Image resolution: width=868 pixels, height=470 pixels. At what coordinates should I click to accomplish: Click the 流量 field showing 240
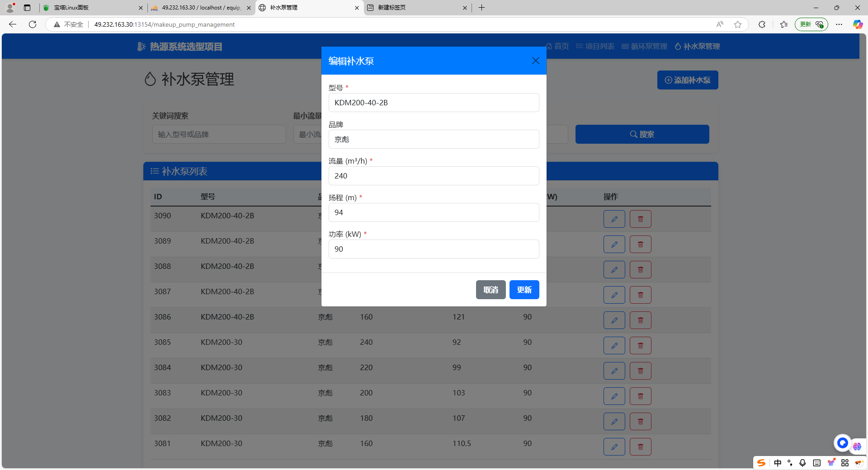pyautogui.click(x=434, y=176)
